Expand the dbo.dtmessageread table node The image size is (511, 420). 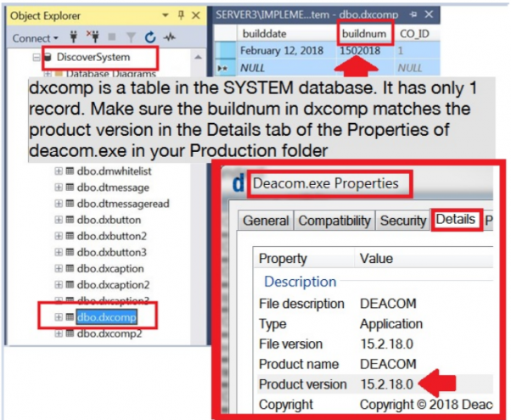coord(59,204)
